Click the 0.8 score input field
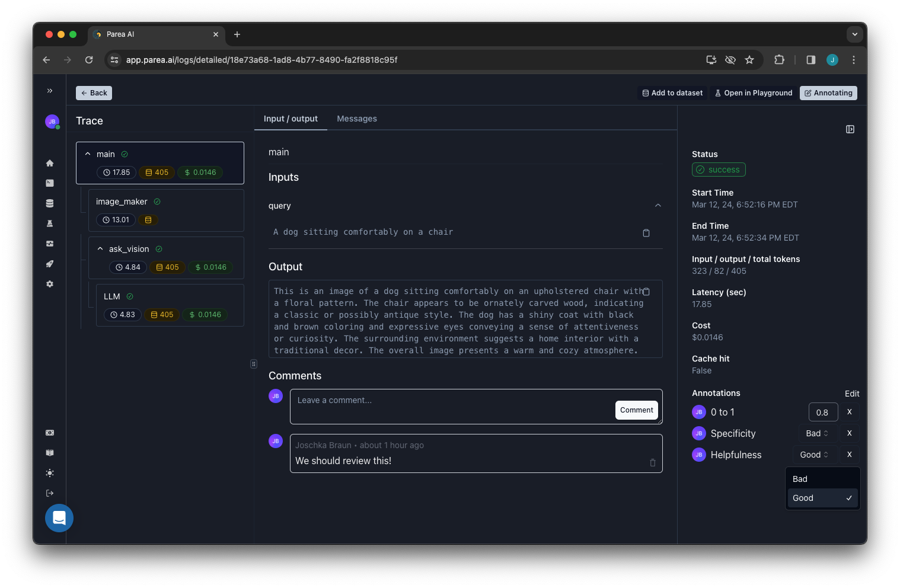900x588 pixels. coord(823,412)
